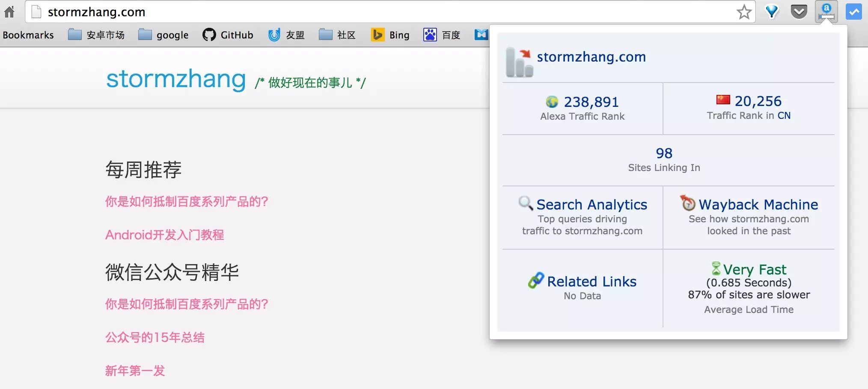Open the google bookmark folder
This screenshot has height=389, width=868.
point(163,35)
